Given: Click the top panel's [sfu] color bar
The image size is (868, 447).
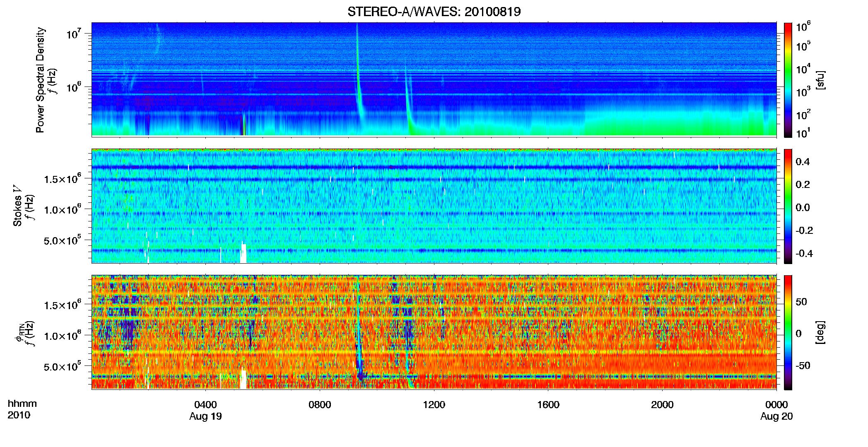Looking at the screenshot, I should (x=788, y=80).
